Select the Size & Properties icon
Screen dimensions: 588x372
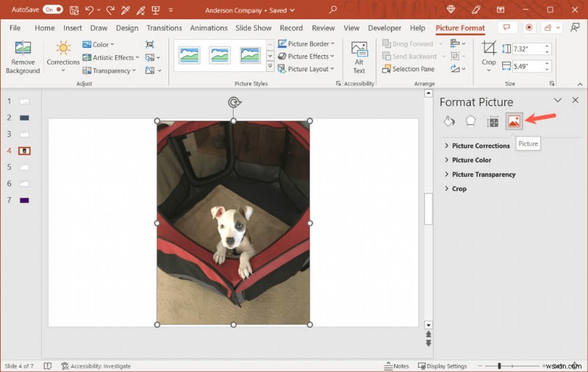[x=492, y=121]
